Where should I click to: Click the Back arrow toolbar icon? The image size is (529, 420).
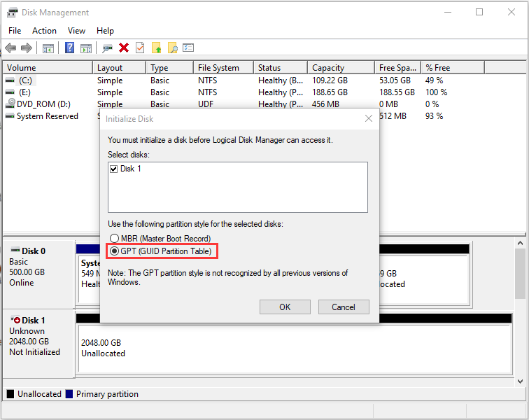point(10,48)
